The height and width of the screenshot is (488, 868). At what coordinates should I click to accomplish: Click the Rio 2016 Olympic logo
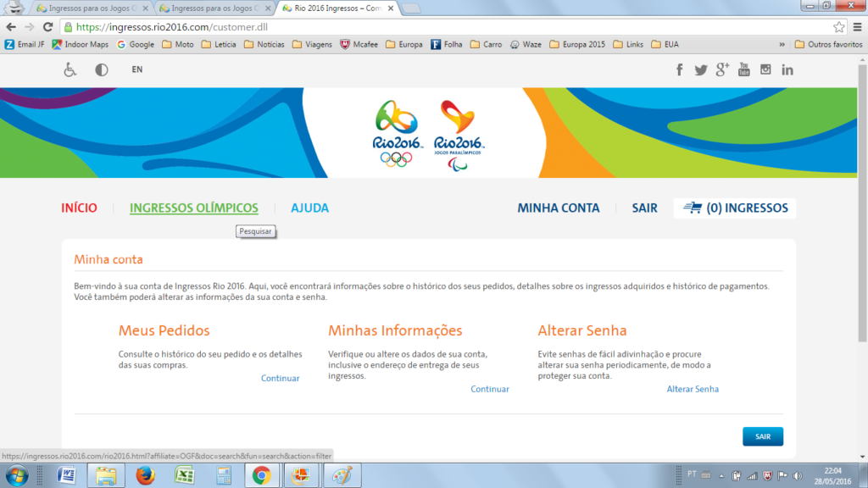pos(397,133)
